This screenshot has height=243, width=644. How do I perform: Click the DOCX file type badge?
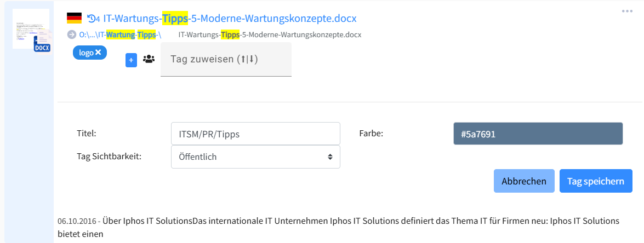42,47
